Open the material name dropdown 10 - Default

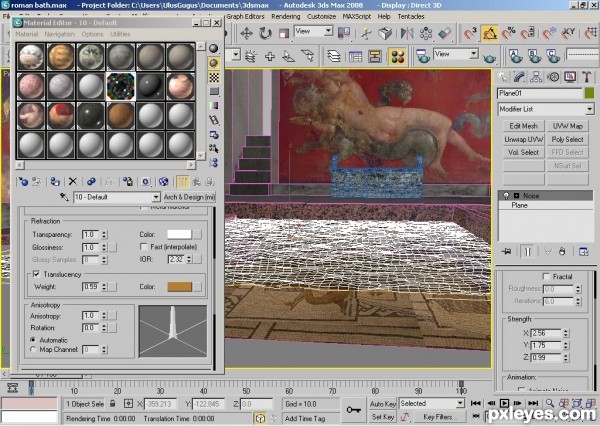point(156,197)
